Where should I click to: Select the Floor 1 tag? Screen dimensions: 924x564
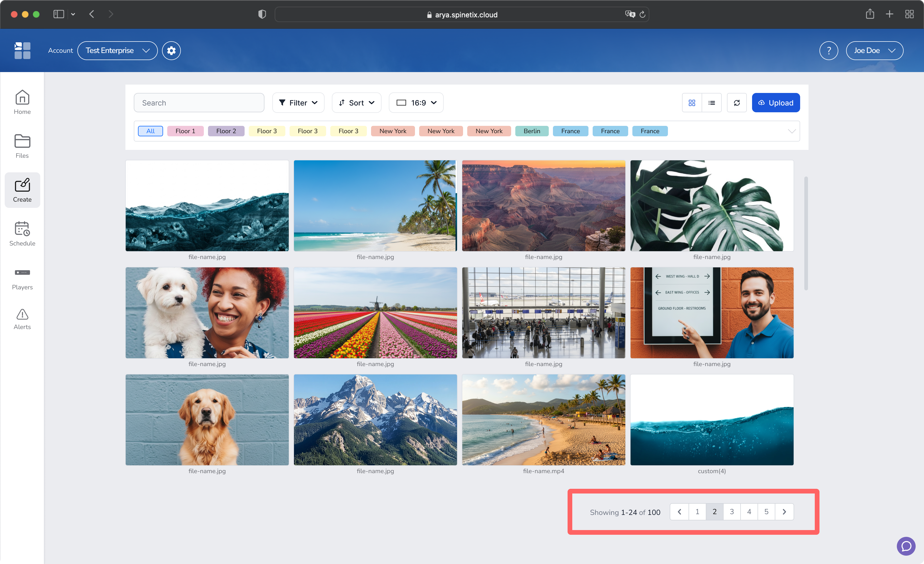(x=185, y=131)
